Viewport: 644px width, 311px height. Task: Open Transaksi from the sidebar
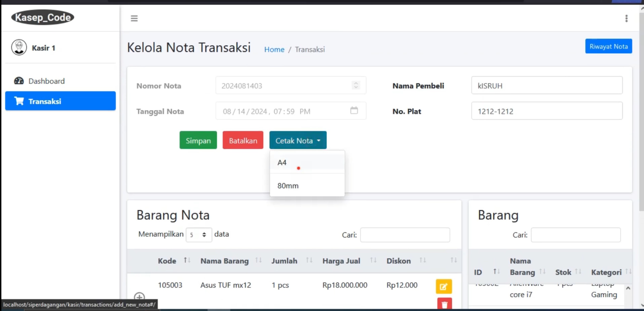coord(60,101)
